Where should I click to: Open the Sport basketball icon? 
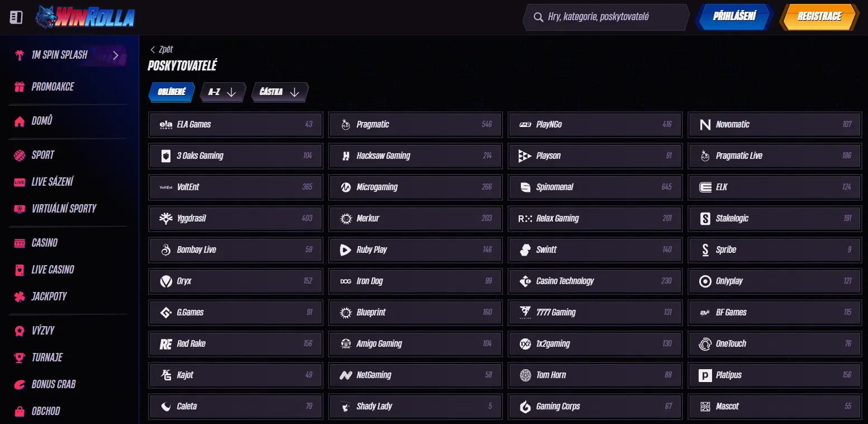20,156
